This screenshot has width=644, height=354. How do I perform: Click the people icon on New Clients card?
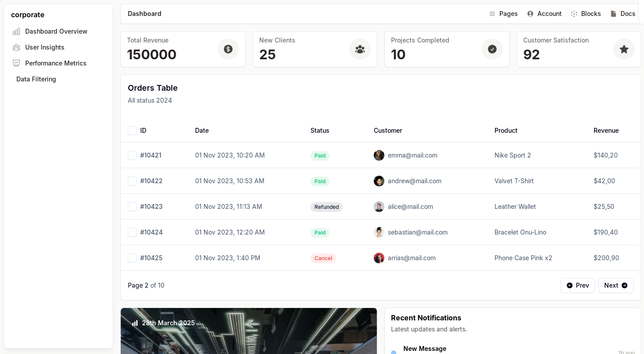[360, 49]
